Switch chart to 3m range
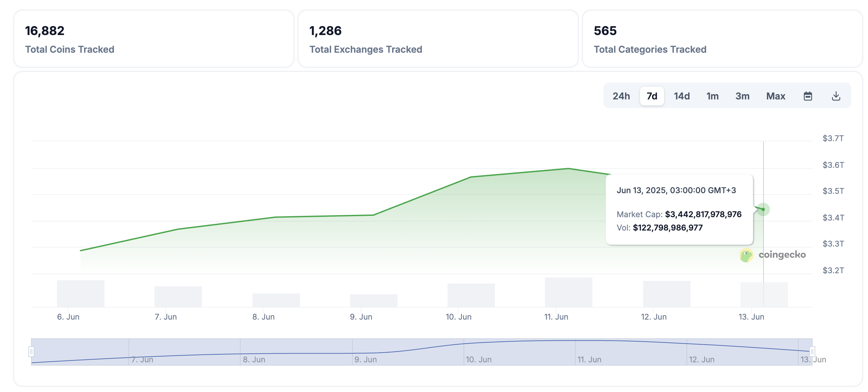Viewport: 868px width, 392px height. (x=742, y=96)
